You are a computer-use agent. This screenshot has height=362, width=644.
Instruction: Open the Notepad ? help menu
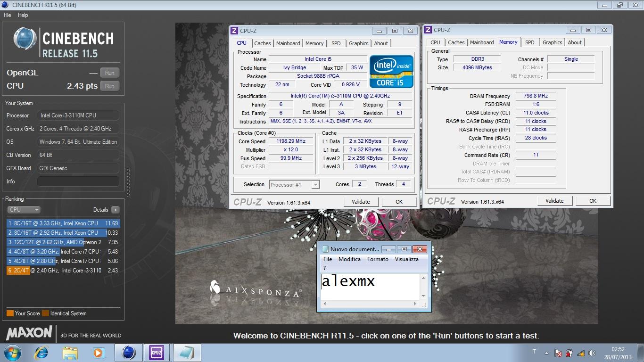pyautogui.click(x=324, y=268)
